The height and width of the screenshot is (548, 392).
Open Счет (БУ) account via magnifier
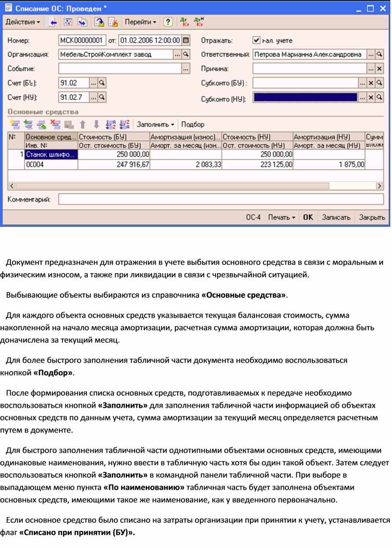coord(102,83)
